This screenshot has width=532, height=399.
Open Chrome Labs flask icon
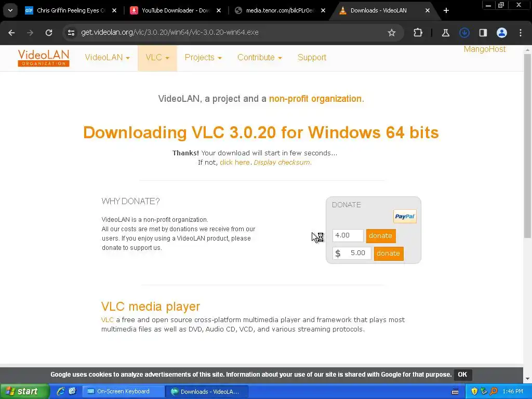[445, 33]
